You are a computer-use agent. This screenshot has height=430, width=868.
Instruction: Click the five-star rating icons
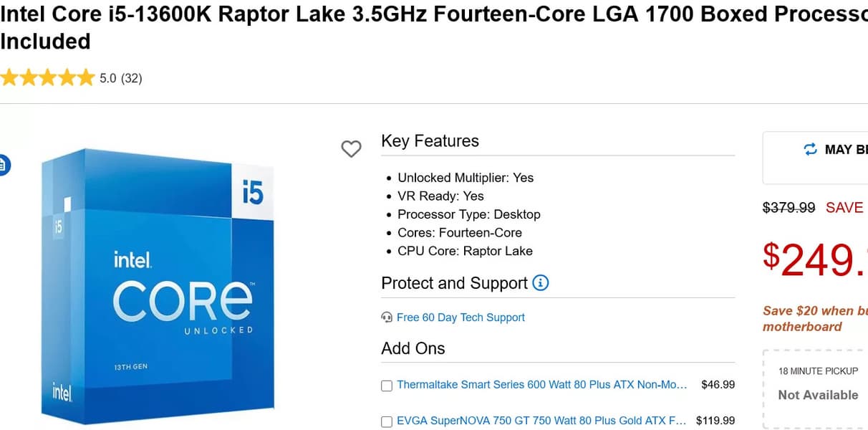coord(47,78)
